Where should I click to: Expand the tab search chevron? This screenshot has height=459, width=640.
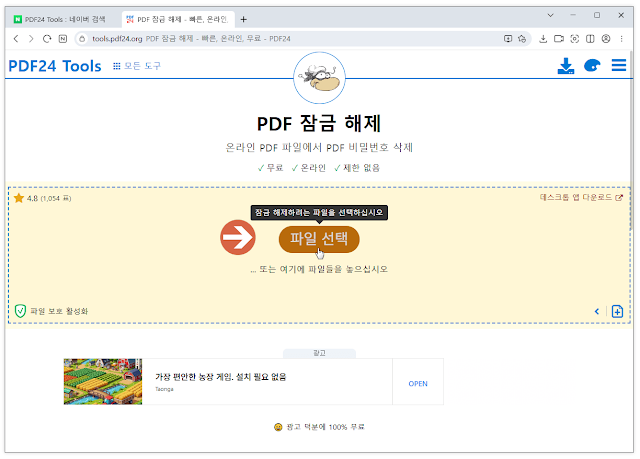click(551, 15)
